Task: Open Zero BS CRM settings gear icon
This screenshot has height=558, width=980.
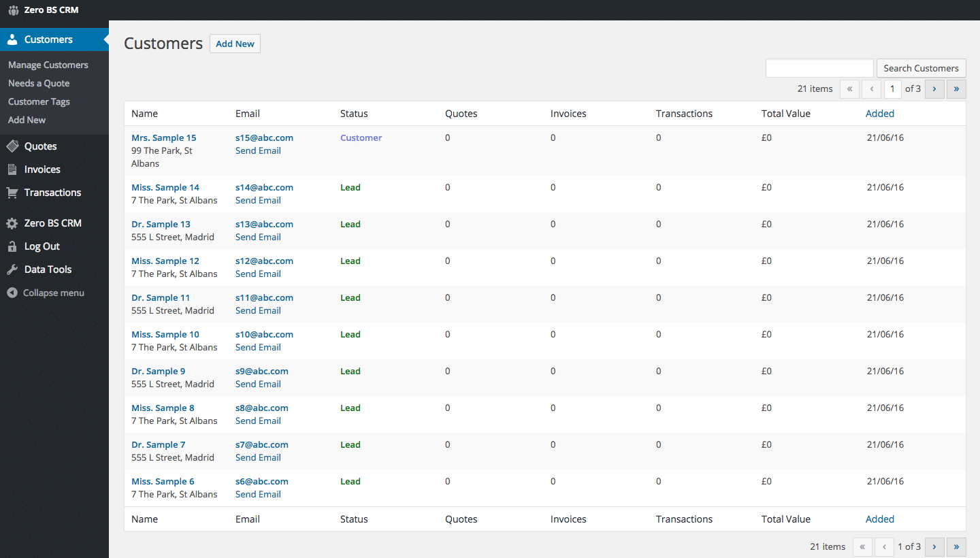Action: pos(12,223)
